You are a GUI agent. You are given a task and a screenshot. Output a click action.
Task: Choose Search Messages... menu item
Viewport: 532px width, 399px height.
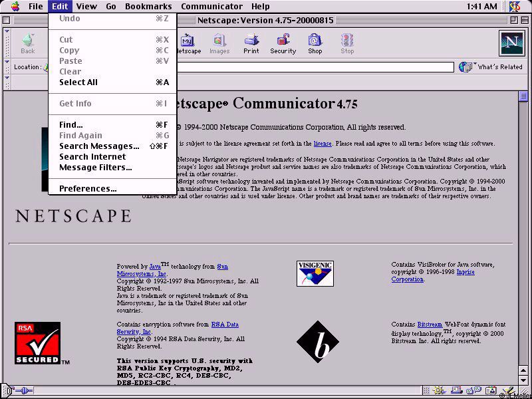(112, 146)
